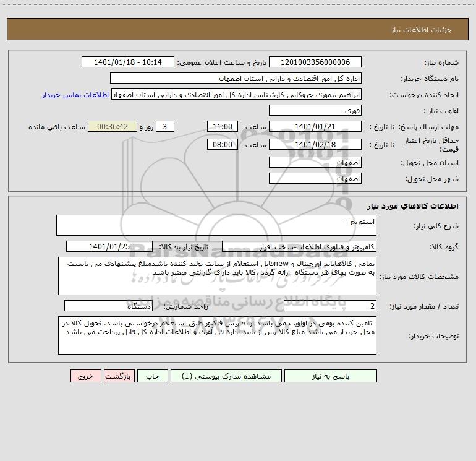Click the section title اطلاعات کالاهای مورد نیاز
476x461 pixels.
[x=413, y=205]
